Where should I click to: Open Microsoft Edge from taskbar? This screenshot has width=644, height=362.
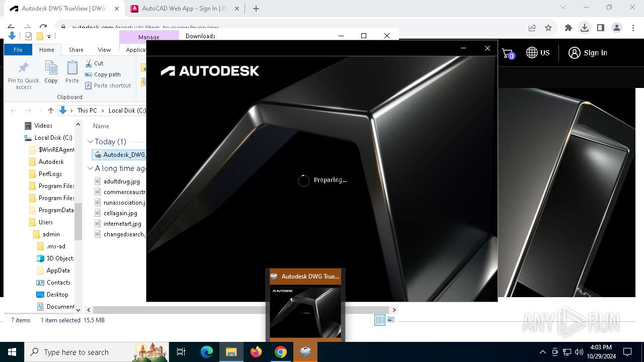coord(207,352)
